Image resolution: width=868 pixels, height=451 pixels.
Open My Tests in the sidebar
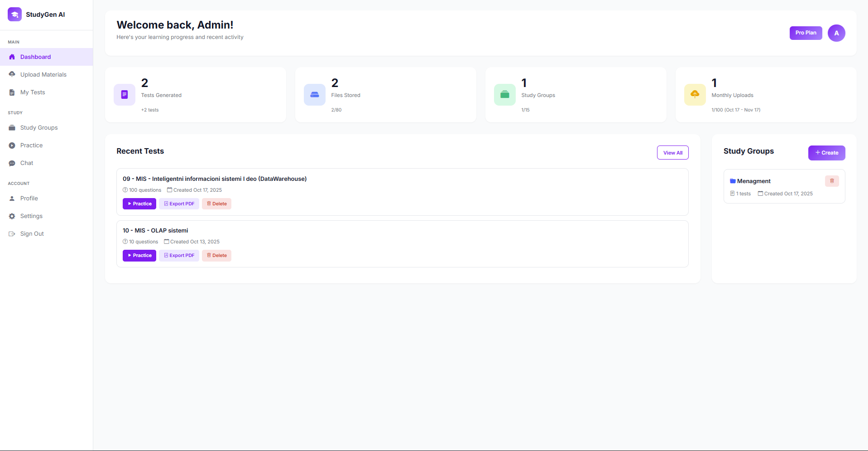click(33, 92)
